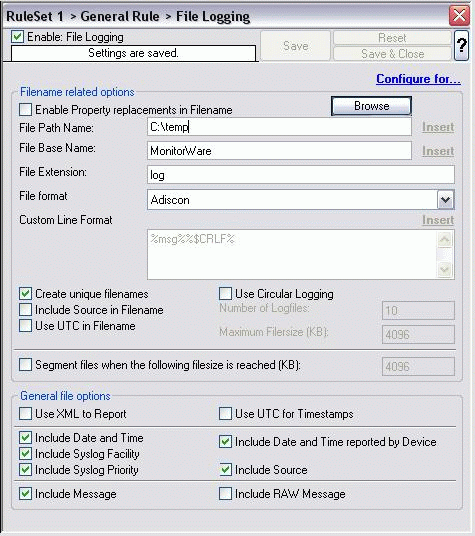Click Insert link beside File Base Name
475x536 pixels.
coord(438,151)
